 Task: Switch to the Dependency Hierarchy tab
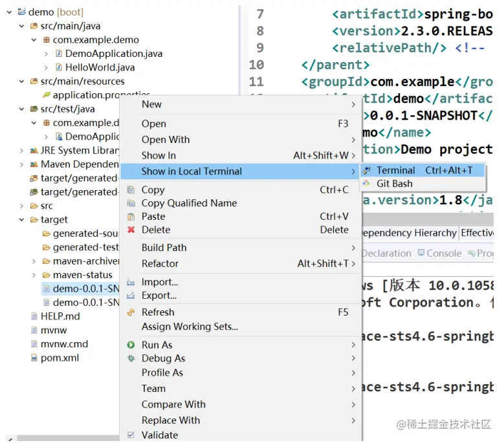(x=409, y=233)
